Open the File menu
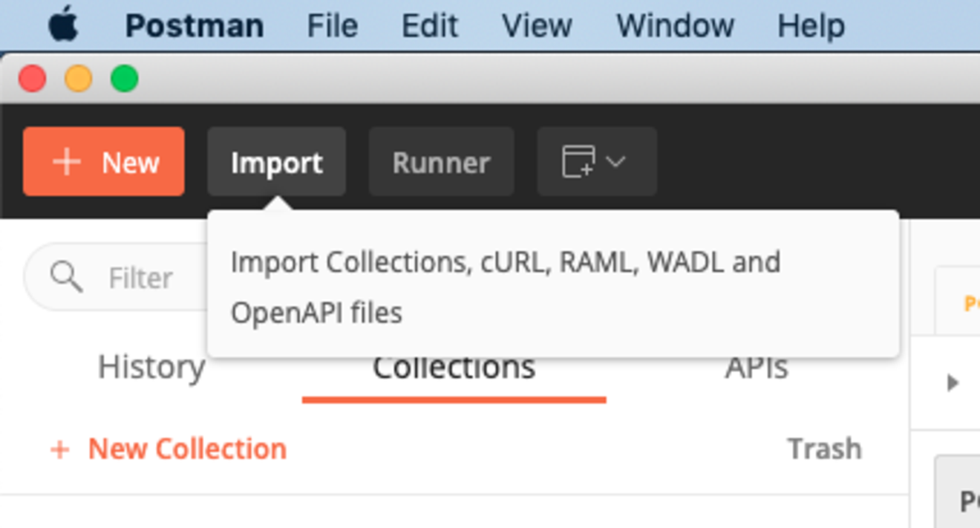 [333, 27]
